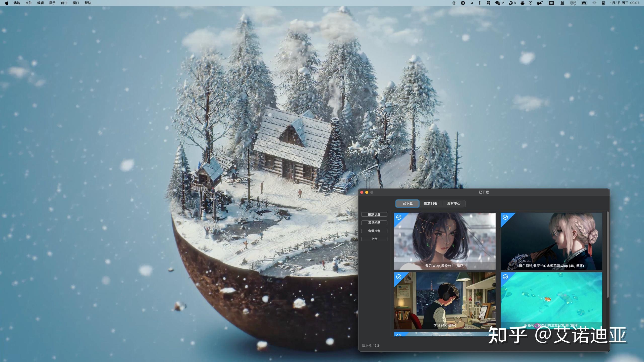Open the 显示 menu in the menu bar

click(x=52, y=3)
